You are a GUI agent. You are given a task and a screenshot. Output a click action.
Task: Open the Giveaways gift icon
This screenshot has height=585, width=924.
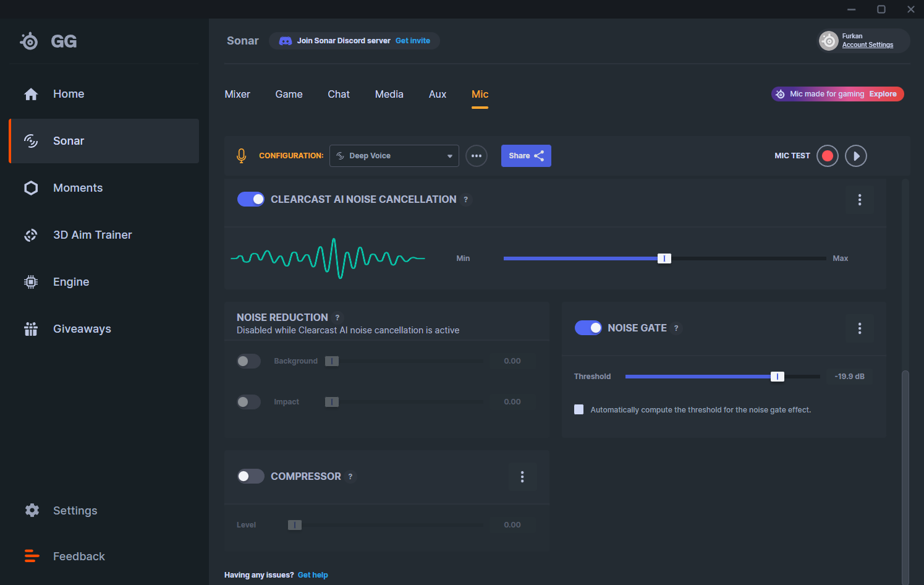31,329
